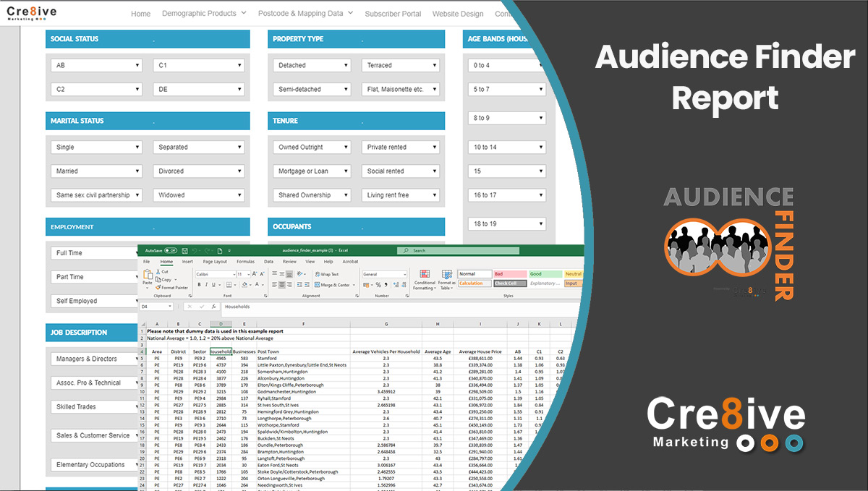Toggle bold formatting in the Font group
The height and width of the screenshot is (491, 868).
(x=199, y=285)
